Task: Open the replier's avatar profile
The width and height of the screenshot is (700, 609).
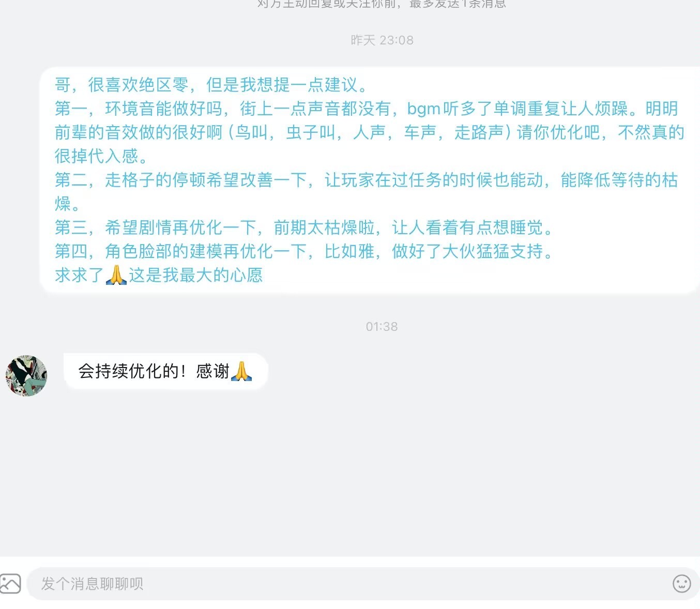Action: [26, 375]
